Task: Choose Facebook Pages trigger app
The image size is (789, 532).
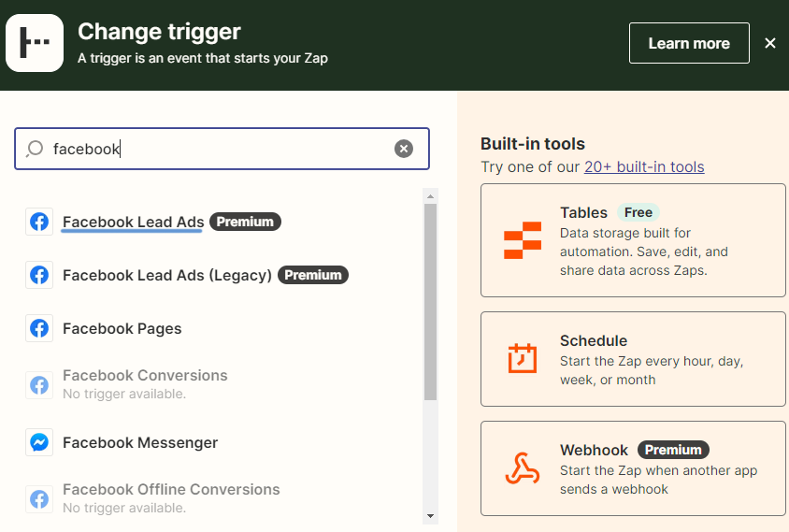Action: (x=122, y=329)
